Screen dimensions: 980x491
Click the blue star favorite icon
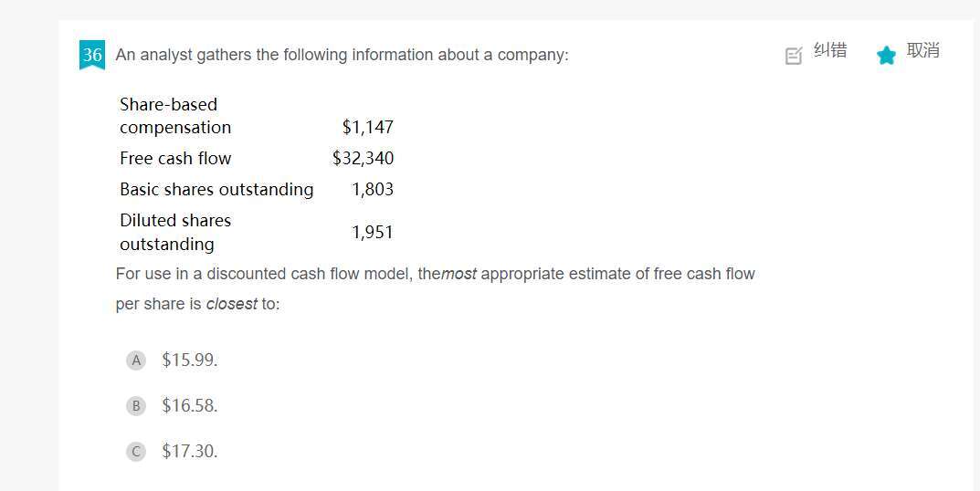pyautogui.click(x=886, y=56)
